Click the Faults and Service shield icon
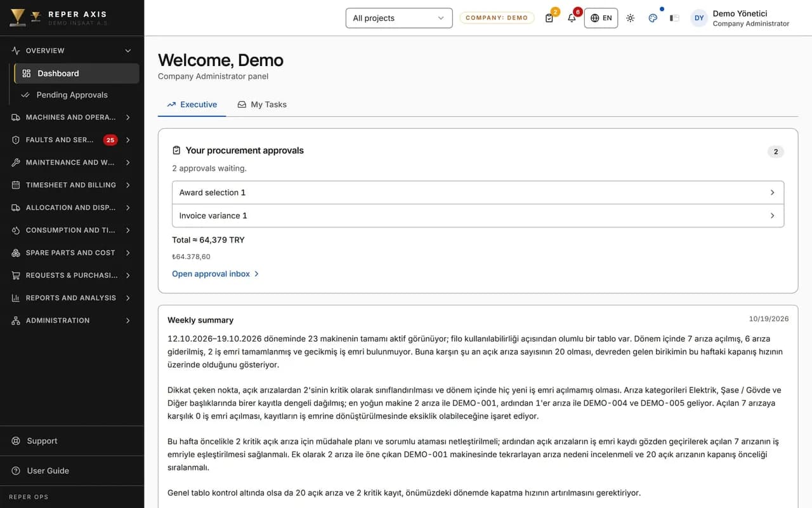The image size is (812, 508). [16, 140]
